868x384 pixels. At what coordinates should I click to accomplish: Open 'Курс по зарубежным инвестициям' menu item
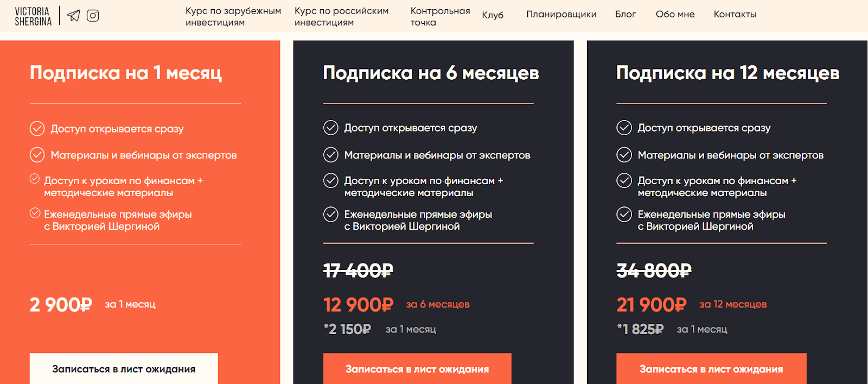(233, 16)
